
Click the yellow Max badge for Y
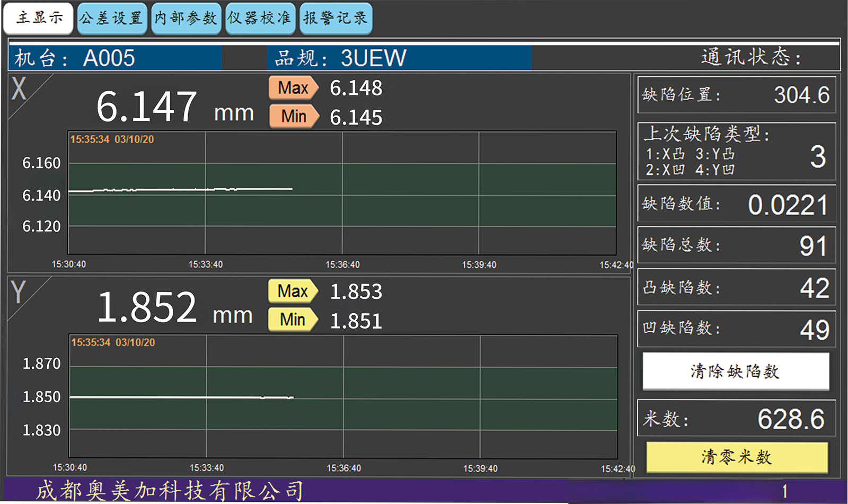tap(293, 291)
